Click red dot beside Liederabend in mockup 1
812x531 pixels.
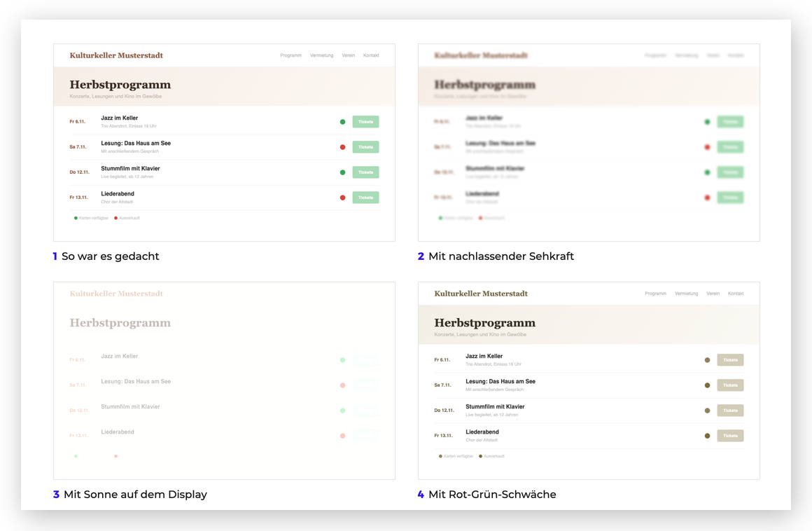tap(342, 198)
